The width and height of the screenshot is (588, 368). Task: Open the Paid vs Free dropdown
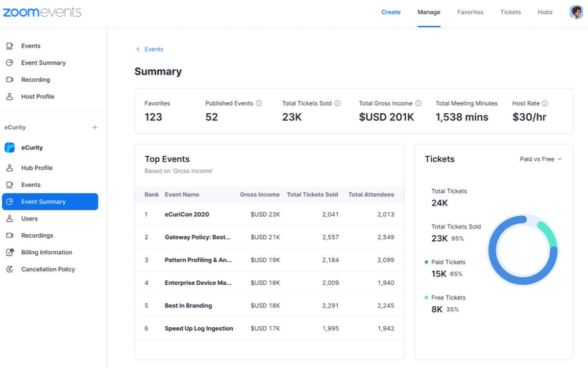(x=541, y=159)
